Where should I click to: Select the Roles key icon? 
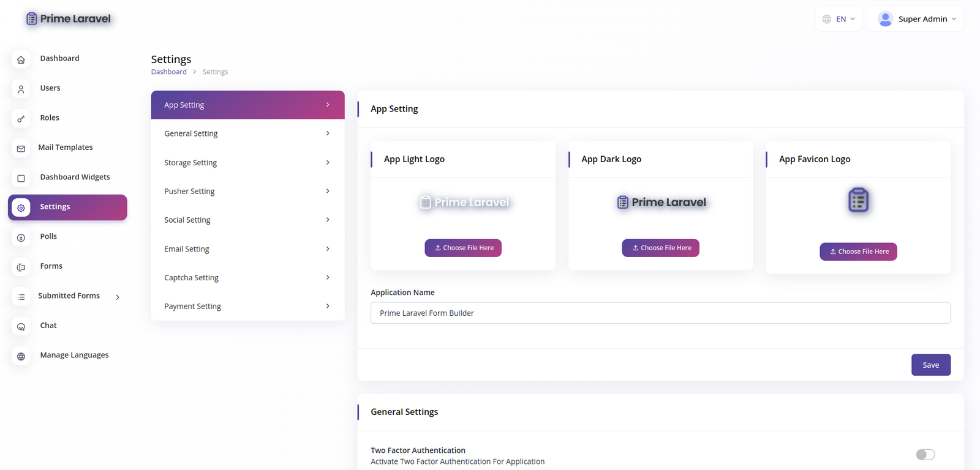(x=21, y=119)
